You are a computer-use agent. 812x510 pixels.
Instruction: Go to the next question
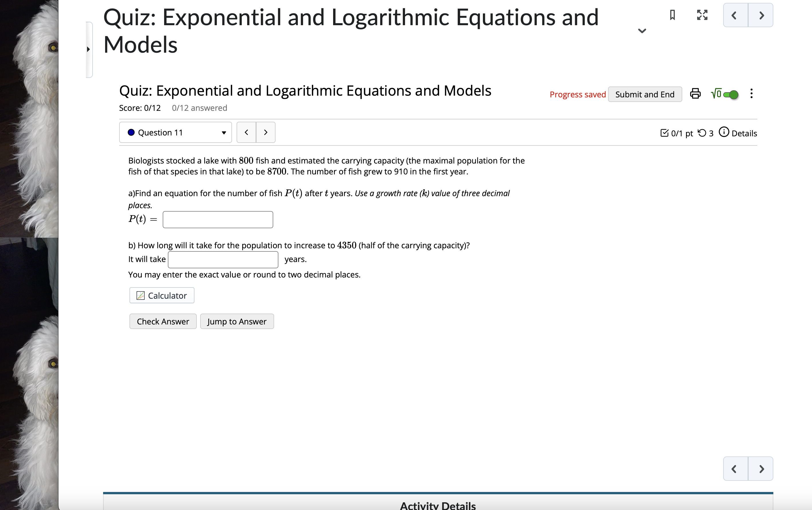(x=266, y=133)
